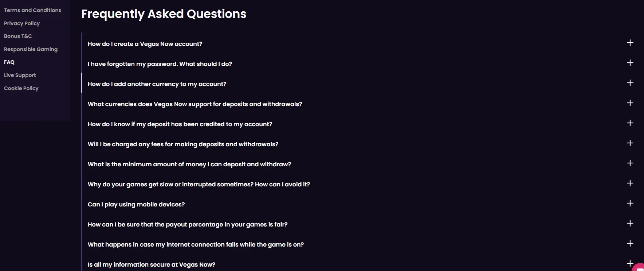The height and width of the screenshot is (271, 644).
Task: Open Bonus T&C sidebar link
Action: click(x=18, y=36)
